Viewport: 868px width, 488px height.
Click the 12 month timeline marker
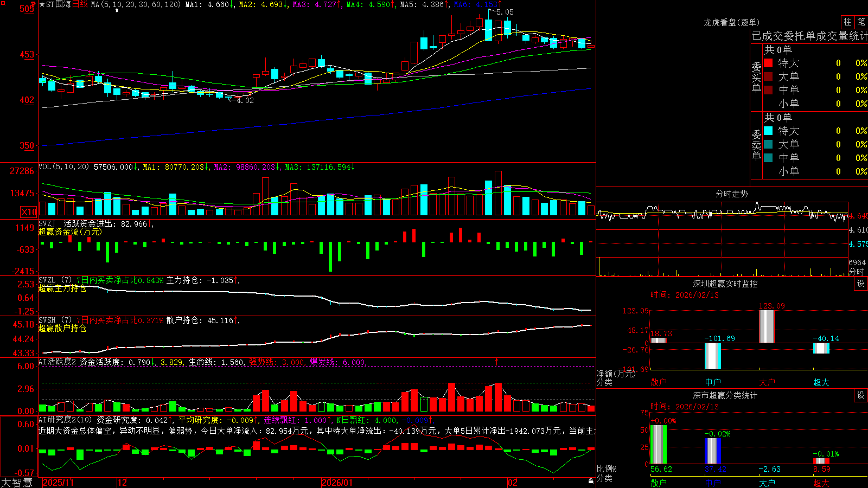click(x=123, y=483)
